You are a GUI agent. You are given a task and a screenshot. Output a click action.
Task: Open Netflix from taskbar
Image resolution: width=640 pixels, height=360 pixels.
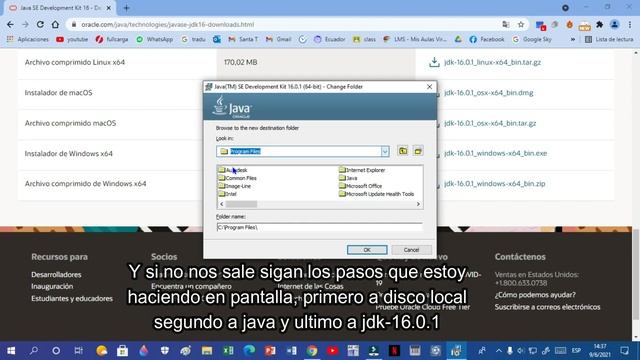[x=394, y=351]
